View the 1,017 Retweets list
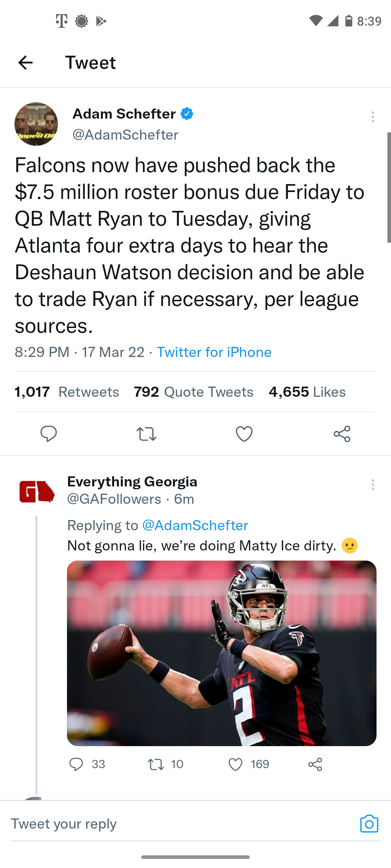The image size is (391, 868). pos(67,392)
